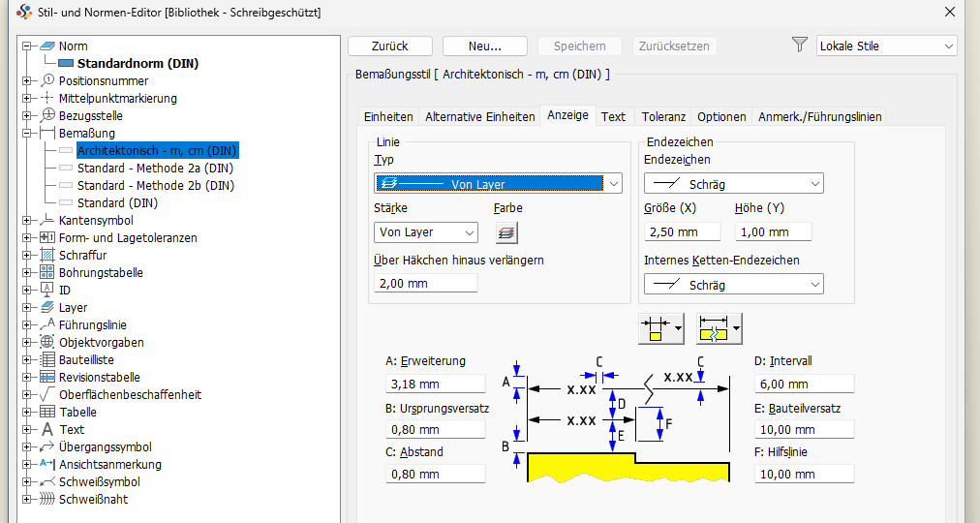The width and height of the screenshot is (980, 523).
Task: Click the Schweißnaht icon
Action: point(47,499)
